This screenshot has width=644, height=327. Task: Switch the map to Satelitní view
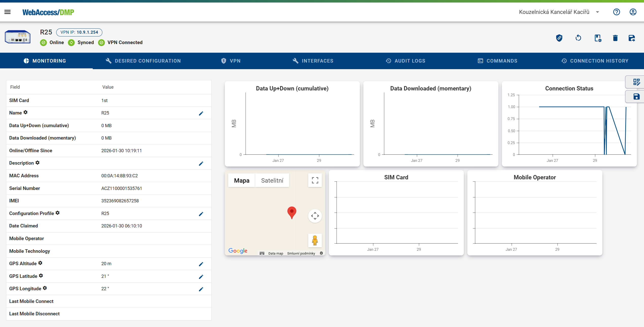point(272,180)
